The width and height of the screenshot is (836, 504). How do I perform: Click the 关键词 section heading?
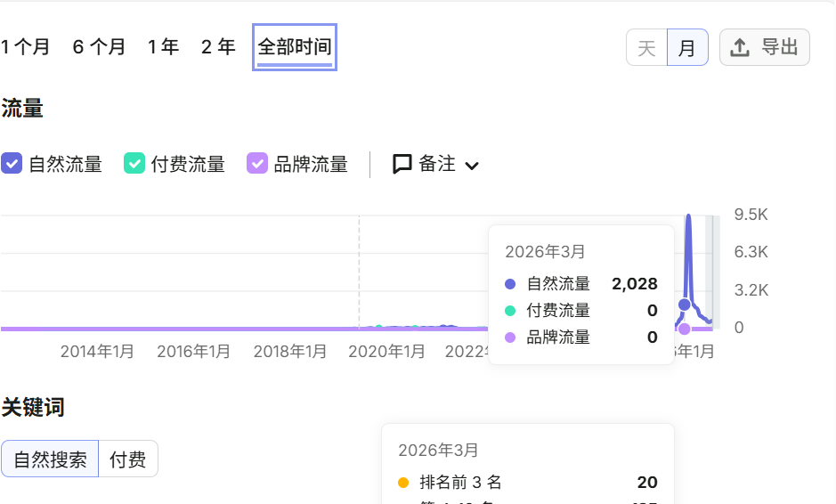coord(33,408)
